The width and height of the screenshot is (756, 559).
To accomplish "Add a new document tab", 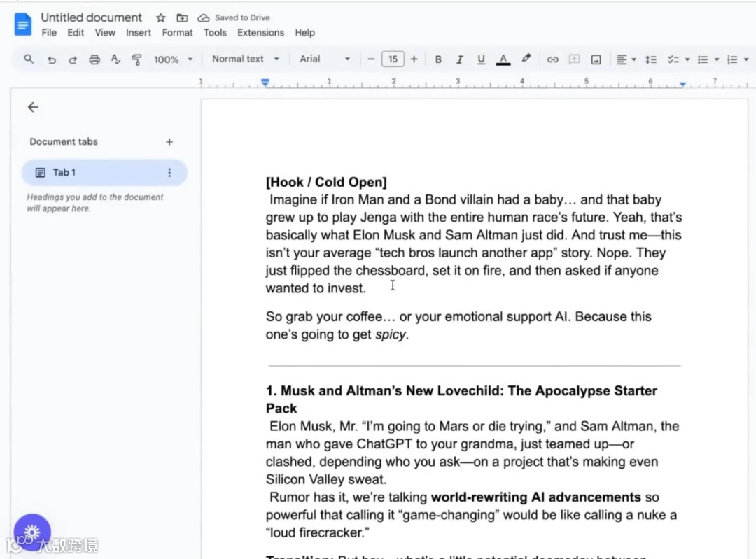I will tap(169, 142).
